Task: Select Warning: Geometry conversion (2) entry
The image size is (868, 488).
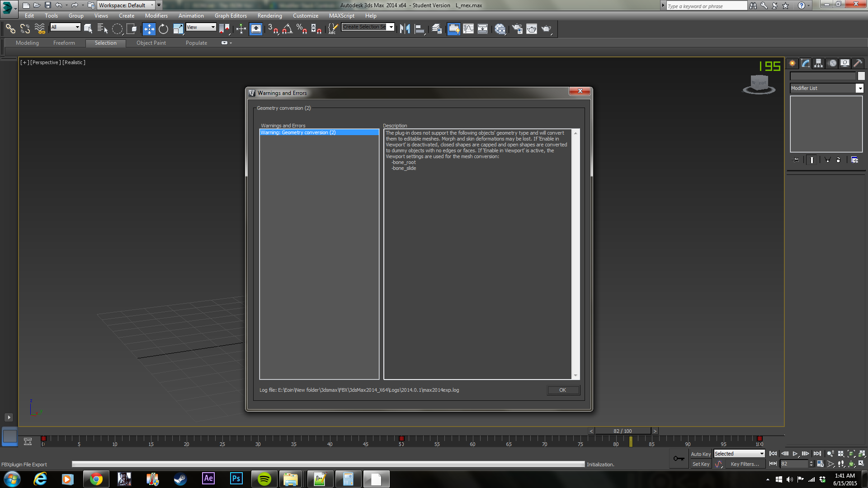Action: pyautogui.click(x=319, y=132)
